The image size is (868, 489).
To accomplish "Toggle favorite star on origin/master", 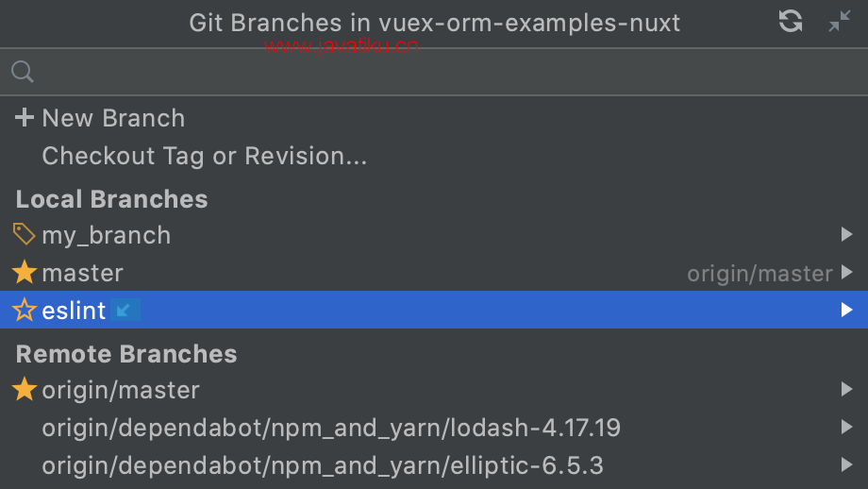I will coord(25,389).
